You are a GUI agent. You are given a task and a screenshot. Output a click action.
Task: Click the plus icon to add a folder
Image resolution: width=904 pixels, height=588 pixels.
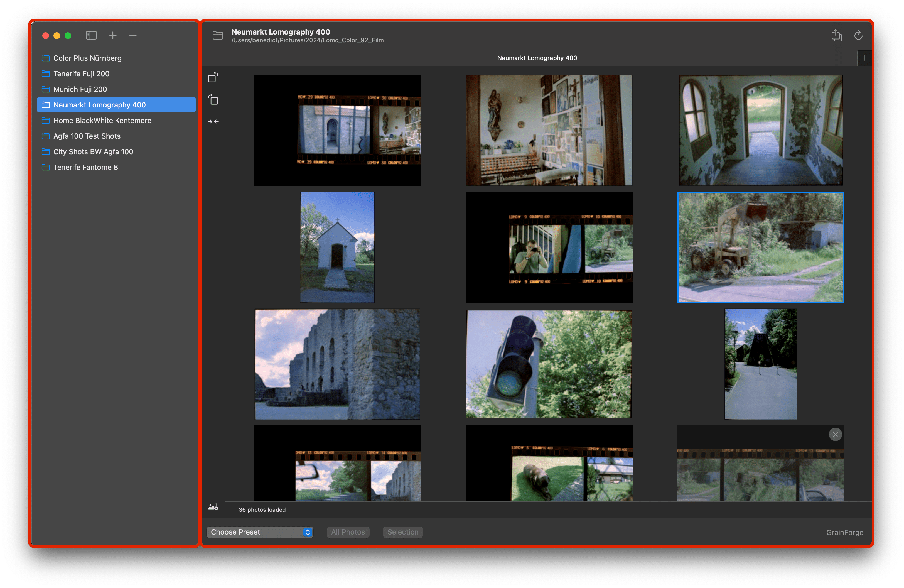point(113,35)
